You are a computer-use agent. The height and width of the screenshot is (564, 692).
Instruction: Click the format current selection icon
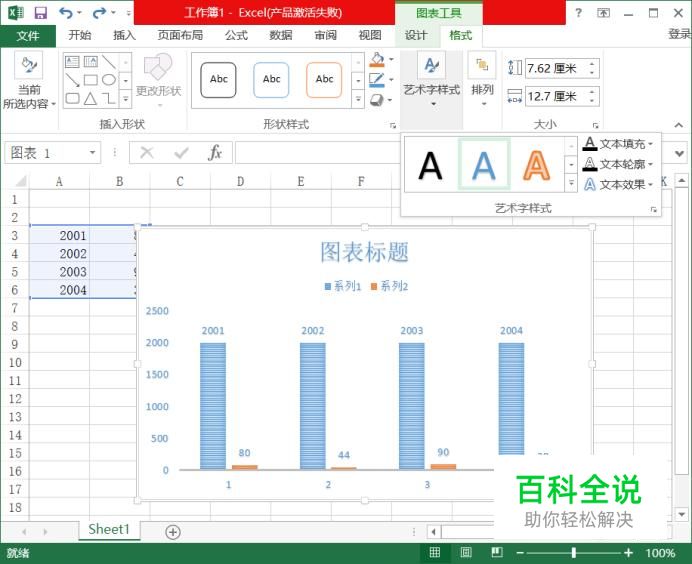[29, 65]
